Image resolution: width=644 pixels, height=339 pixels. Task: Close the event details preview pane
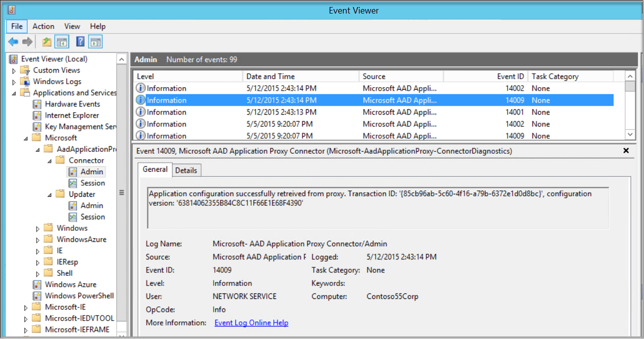(x=626, y=150)
